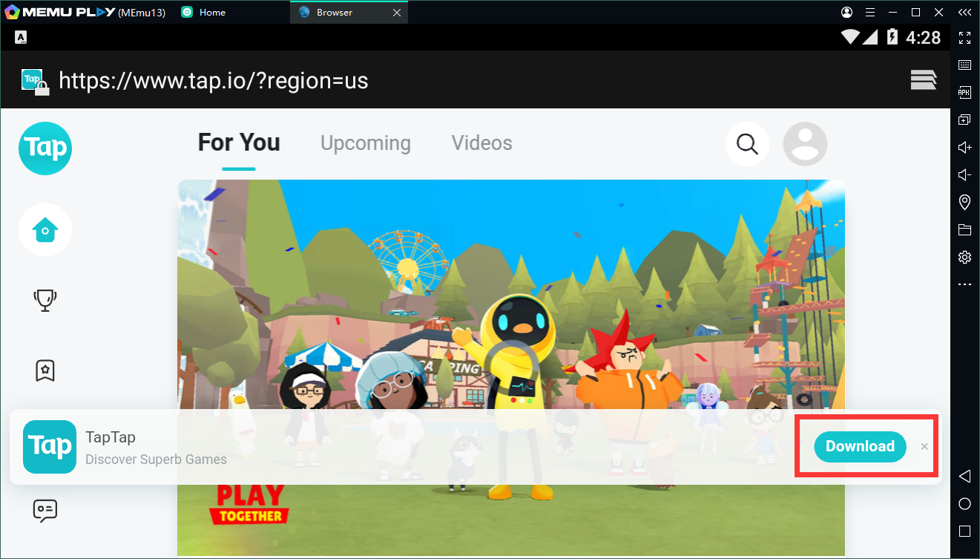Click the TapTap Download button
The image size is (980, 559).
click(x=860, y=446)
